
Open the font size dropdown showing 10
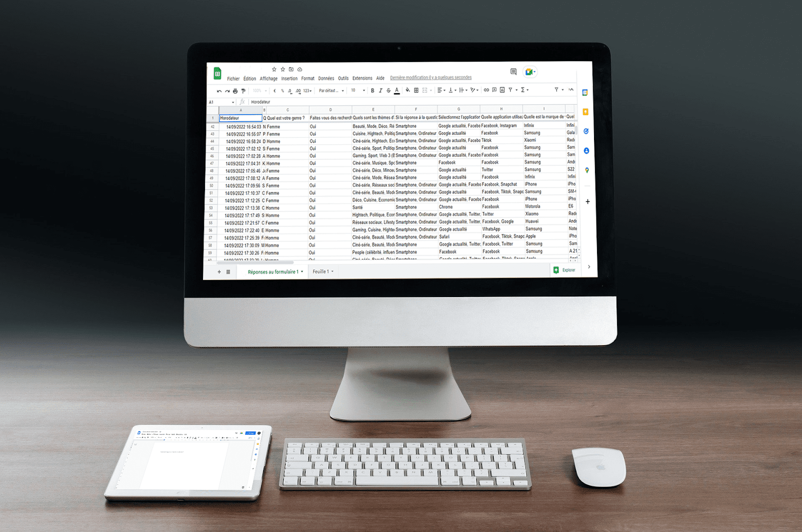358,90
